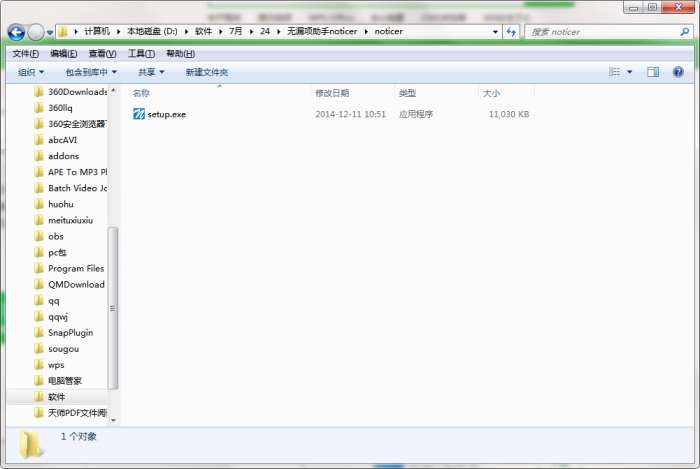The height and width of the screenshot is (469, 700).
Task: Expand the view options dropdown arrow
Action: click(x=630, y=72)
